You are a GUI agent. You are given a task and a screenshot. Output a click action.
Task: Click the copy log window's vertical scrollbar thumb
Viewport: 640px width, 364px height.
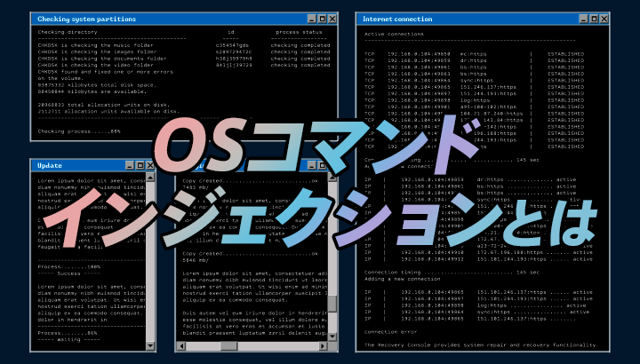click(332, 304)
